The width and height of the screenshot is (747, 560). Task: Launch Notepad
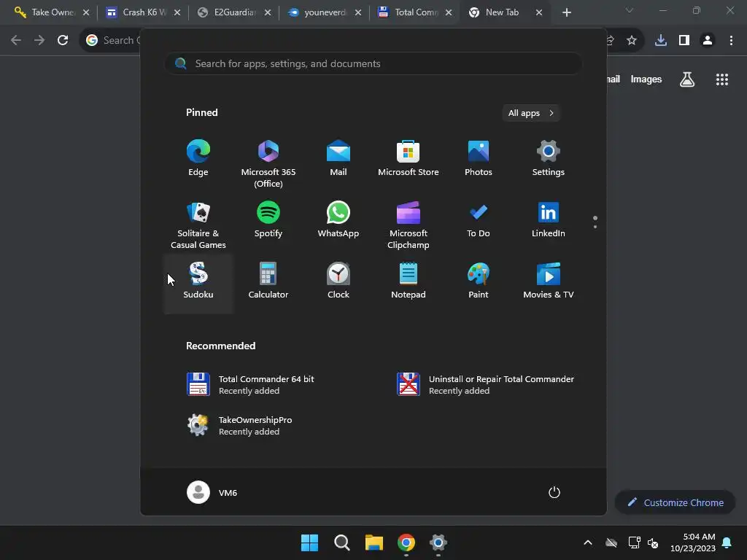point(409,281)
